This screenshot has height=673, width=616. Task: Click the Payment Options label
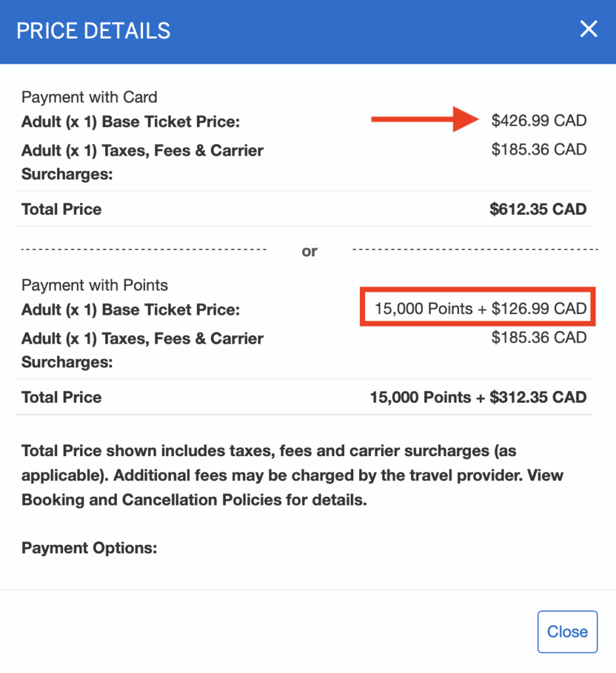coord(89,547)
